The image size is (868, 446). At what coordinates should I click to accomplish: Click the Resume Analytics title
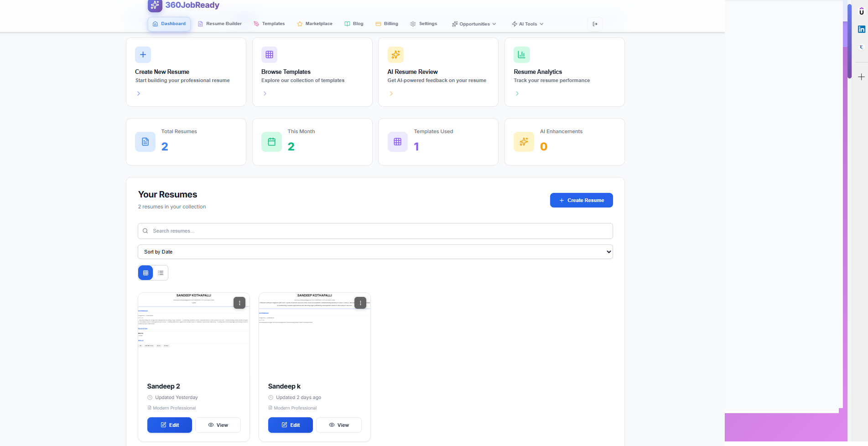(x=538, y=72)
